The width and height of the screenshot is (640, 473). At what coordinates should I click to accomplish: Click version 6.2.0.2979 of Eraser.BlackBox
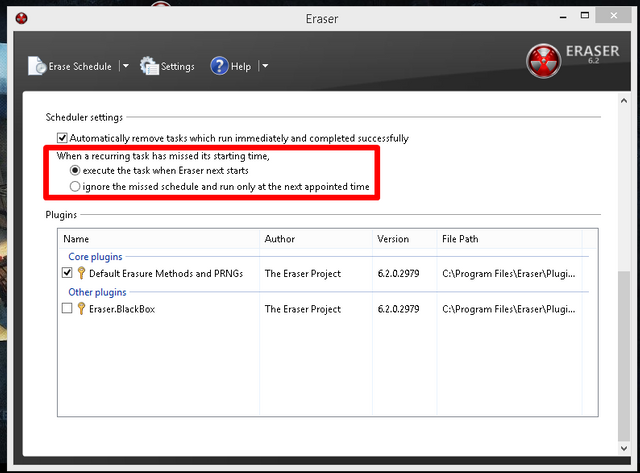pos(398,309)
